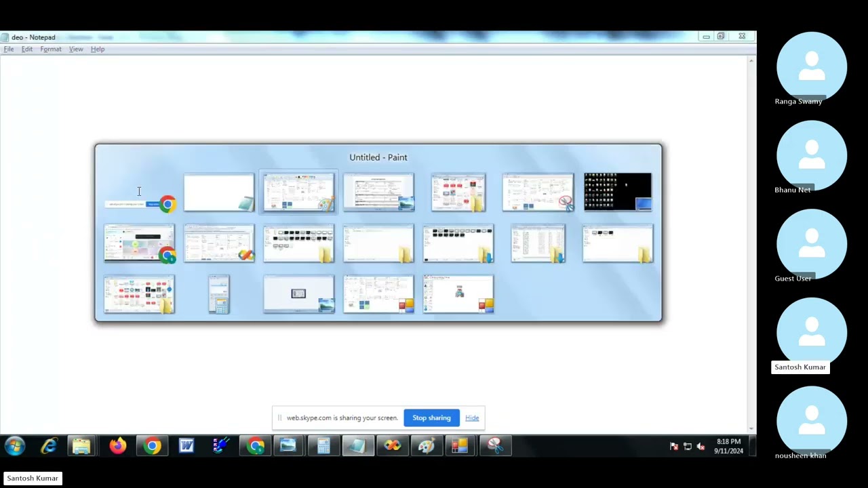Click the Action Center flag in system tray
868x488 pixels.
click(x=674, y=446)
